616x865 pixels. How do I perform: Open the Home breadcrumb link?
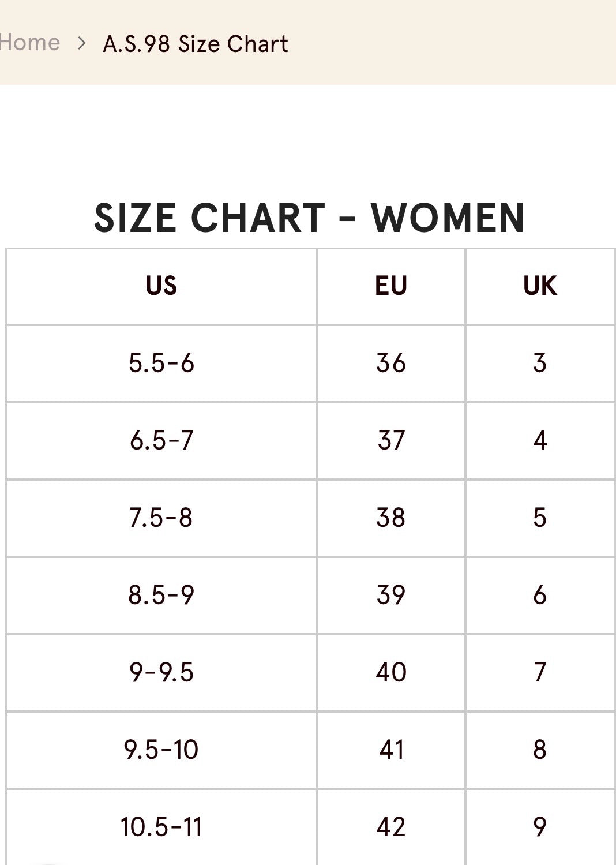[29, 43]
